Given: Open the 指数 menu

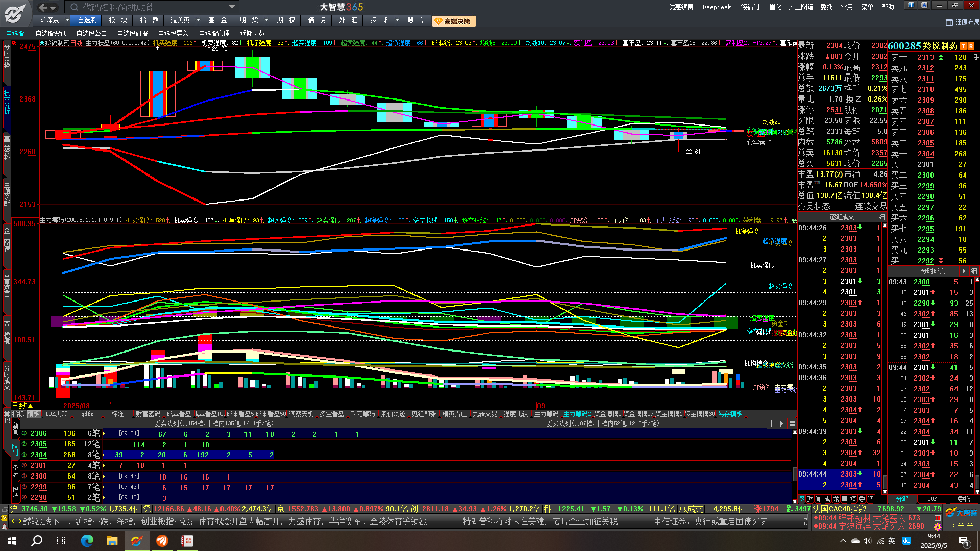Looking at the screenshot, I should click(x=149, y=20).
